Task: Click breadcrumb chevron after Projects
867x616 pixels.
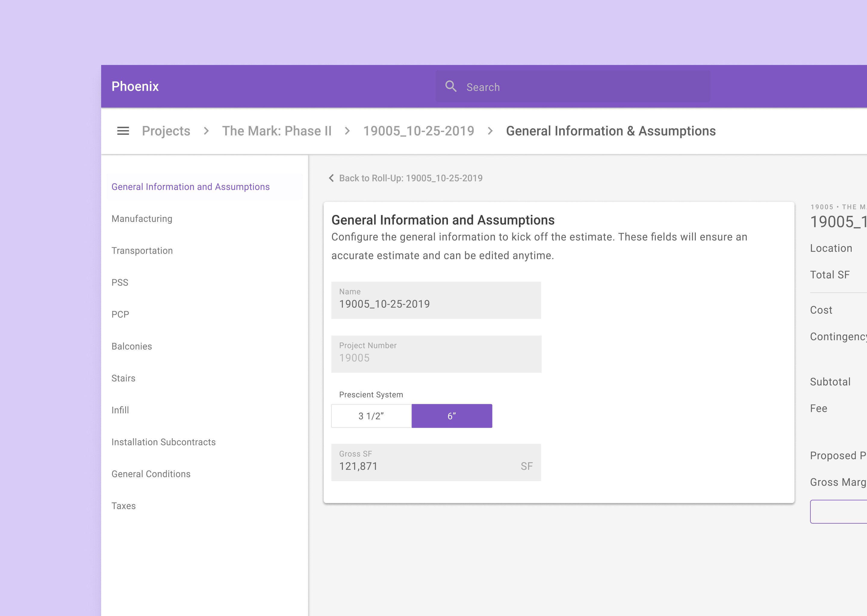Action: [x=206, y=131]
